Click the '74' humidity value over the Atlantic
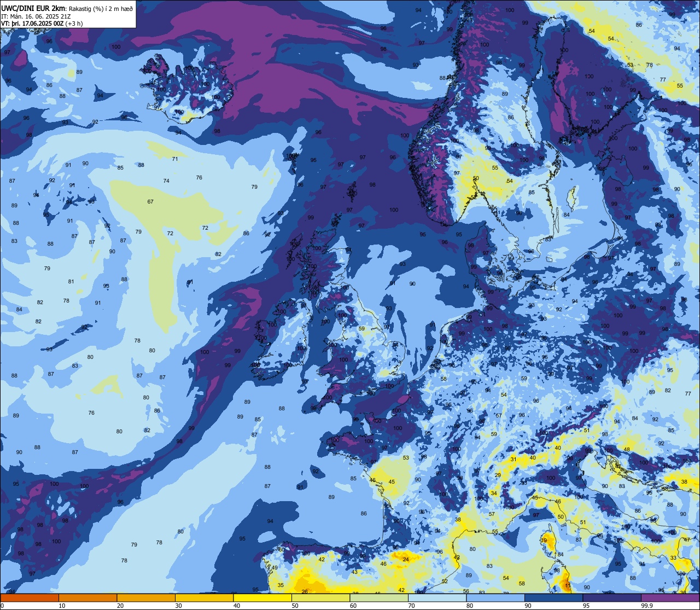 click(x=166, y=181)
